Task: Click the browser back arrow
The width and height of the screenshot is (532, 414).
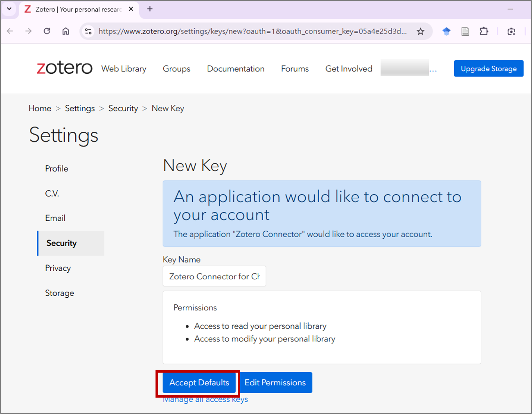Action: 10,31
